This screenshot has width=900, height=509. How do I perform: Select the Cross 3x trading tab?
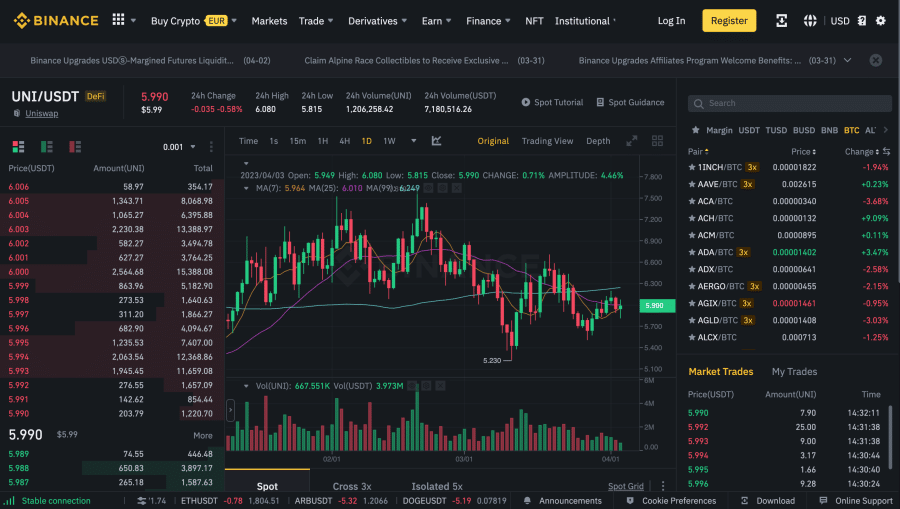pyautogui.click(x=352, y=486)
